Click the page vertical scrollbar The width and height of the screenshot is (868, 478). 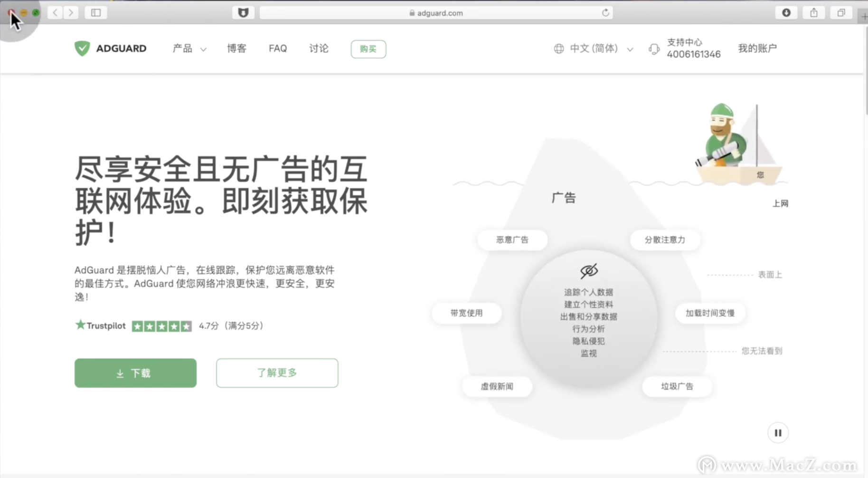[866, 70]
